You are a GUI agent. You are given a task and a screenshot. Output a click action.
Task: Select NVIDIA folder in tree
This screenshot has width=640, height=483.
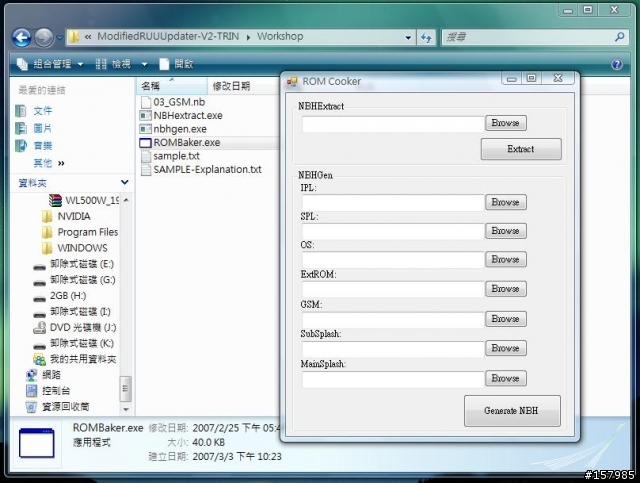click(x=66, y=216)
